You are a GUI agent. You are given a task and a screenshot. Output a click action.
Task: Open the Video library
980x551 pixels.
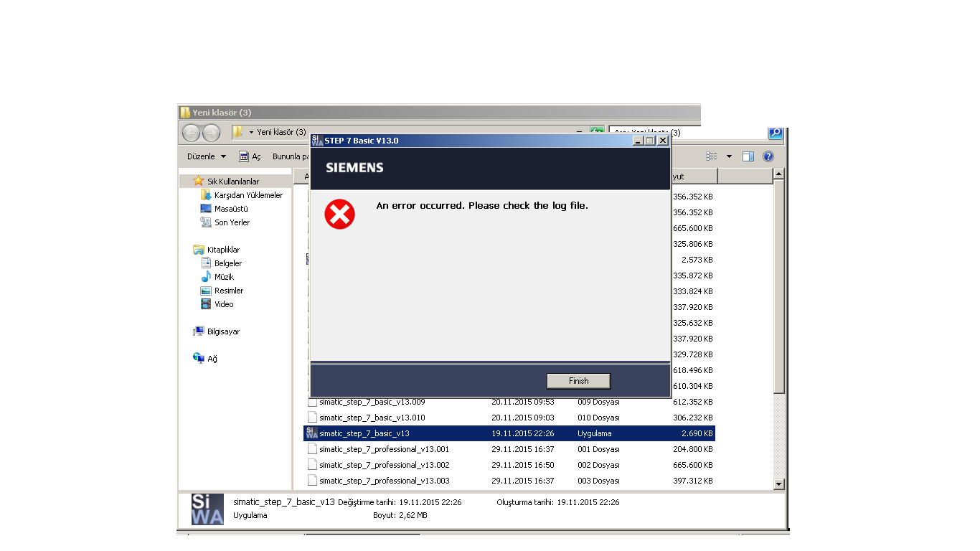pos(224,304)
